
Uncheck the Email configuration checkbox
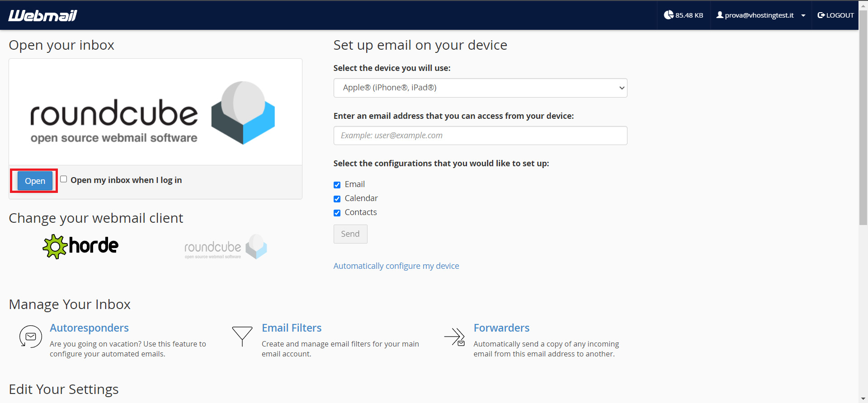337,185
